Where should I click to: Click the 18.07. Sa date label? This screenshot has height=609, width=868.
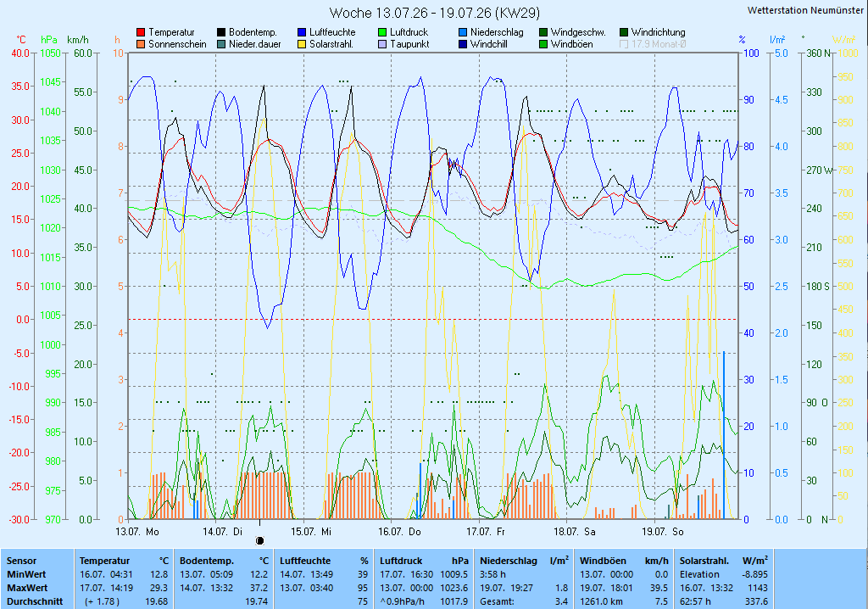click(575, 532)
